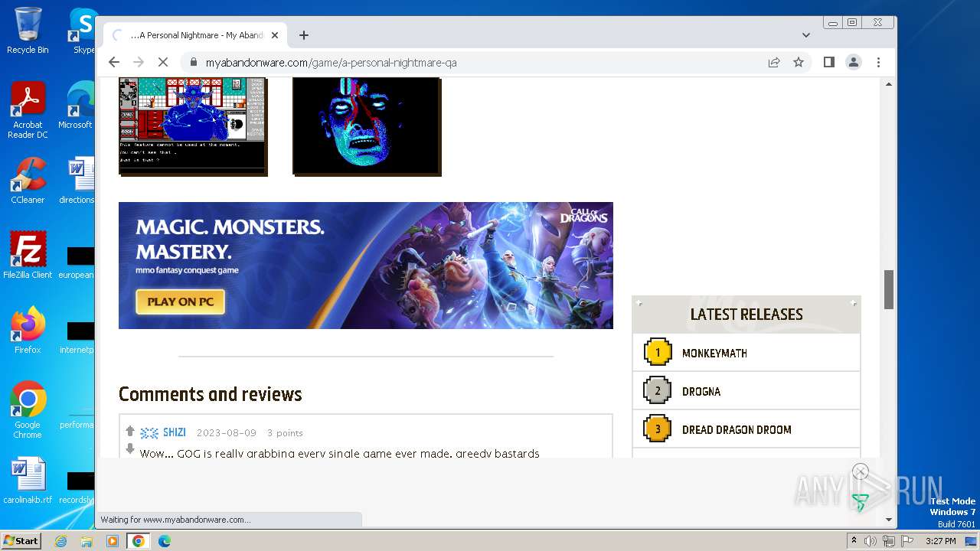Share this page from address bar
Screen dimensions: 980x551
tap(774, 62)
